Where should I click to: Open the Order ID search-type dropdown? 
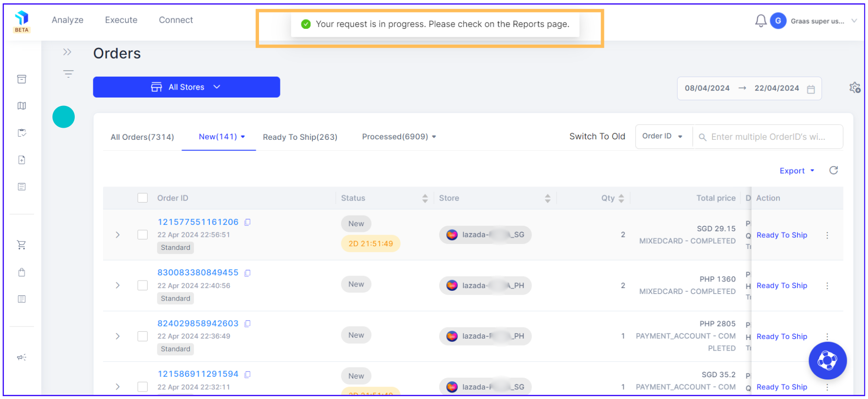pyautogui.click(x=663, y=136)
